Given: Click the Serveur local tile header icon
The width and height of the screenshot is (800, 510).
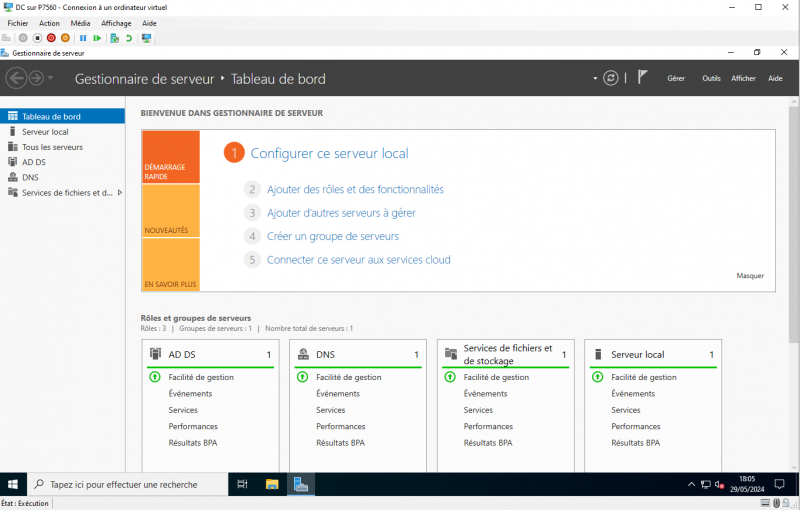Looking at the screenshot, I should 598,354.
